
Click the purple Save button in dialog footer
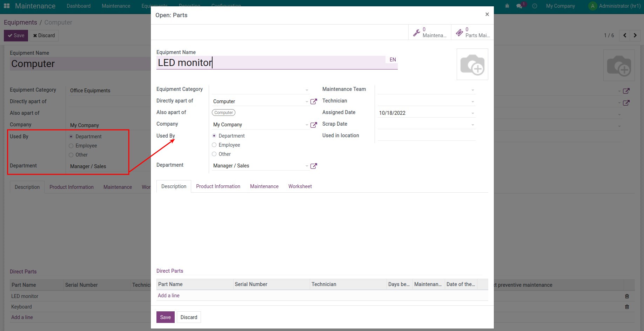tap(165, 317)
